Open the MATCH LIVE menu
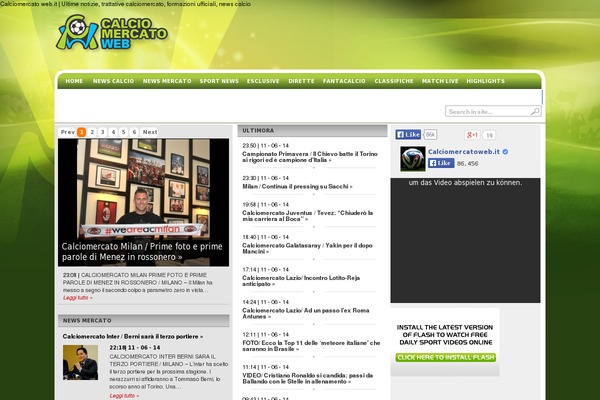 click(x=440, y=81)
